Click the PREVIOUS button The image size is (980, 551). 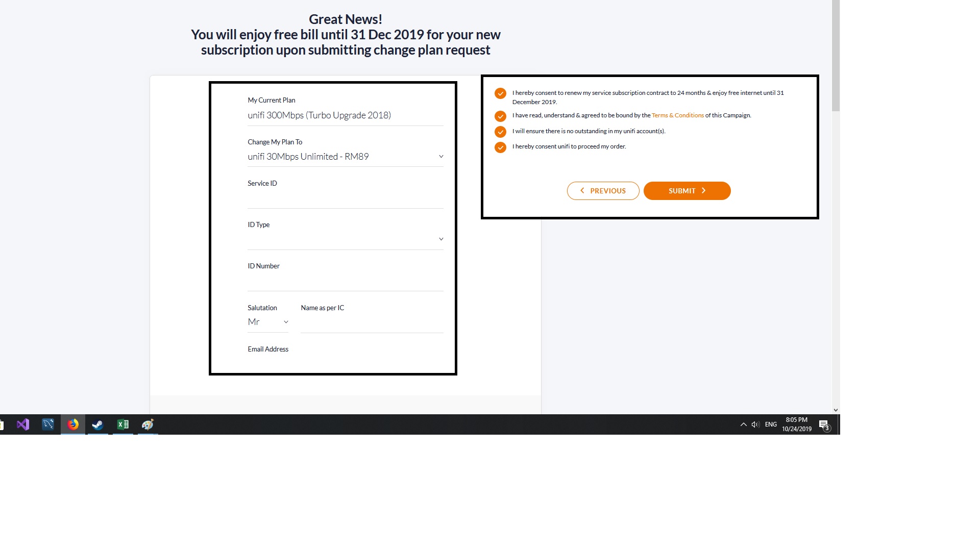(603, 191)
